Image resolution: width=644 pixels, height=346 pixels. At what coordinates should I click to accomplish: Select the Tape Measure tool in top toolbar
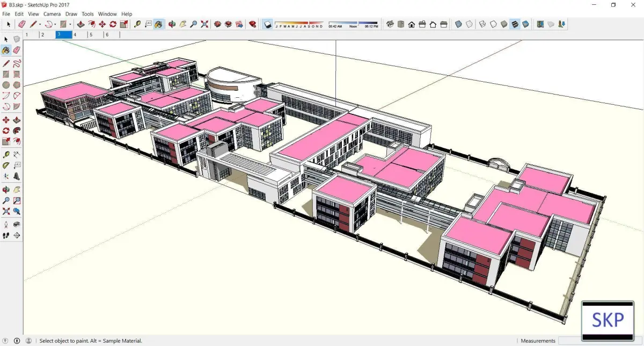[x=137, y=24]
